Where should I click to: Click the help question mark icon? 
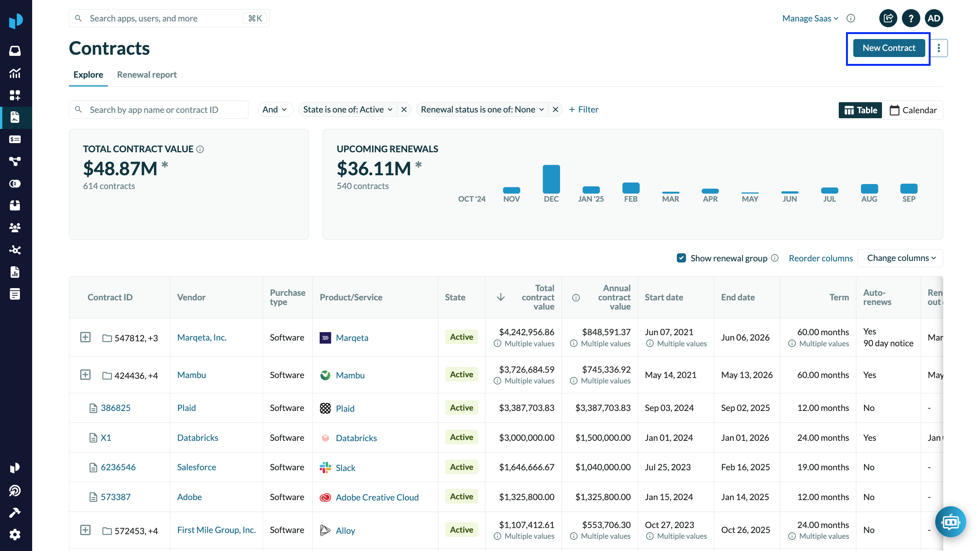[911, 18]
